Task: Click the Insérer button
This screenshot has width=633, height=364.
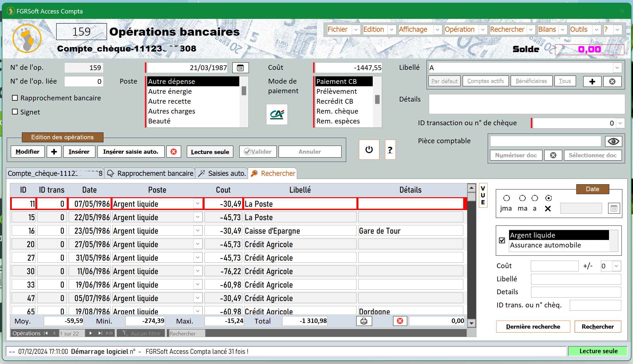Action: (x=79, y=152)
